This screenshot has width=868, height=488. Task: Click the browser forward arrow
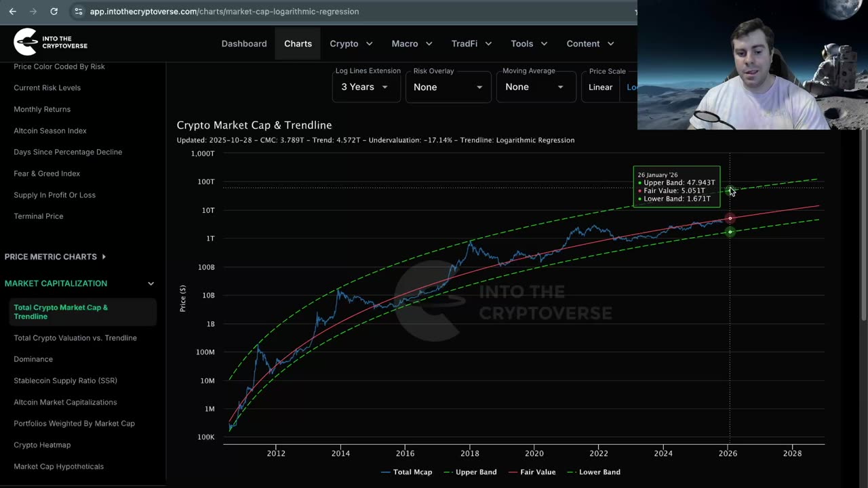[x=33, y=12]
